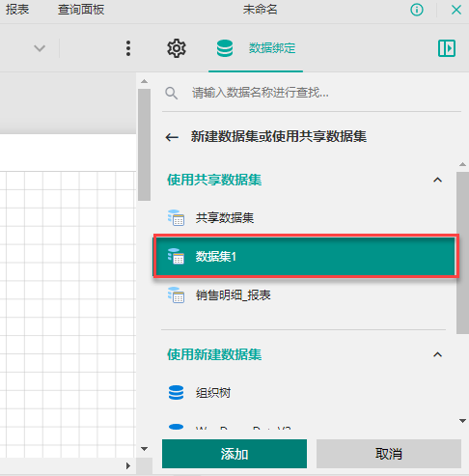The height and width of the screenshot is (476, 469).
Task: Click the canvas vertical scrollbar up arrow
Action: (x=144, y=81)
